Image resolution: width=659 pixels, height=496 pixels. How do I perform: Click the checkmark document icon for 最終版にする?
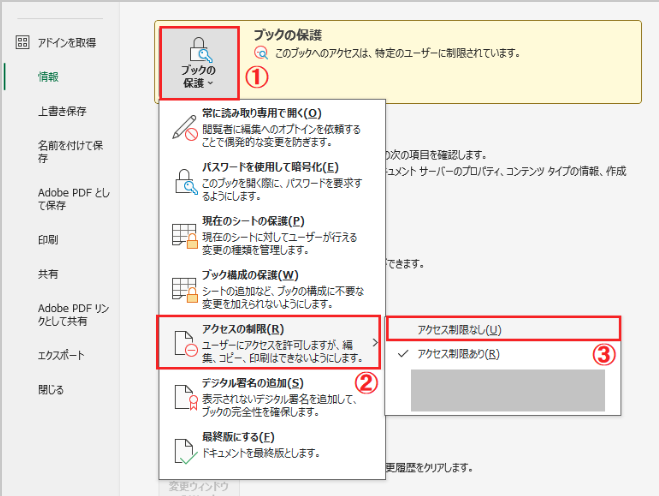tap(186, 447)
